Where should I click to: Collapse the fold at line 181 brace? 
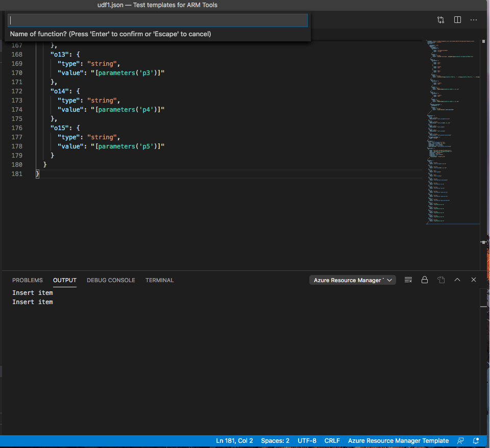pyautogui.click(x=37, y=173)
